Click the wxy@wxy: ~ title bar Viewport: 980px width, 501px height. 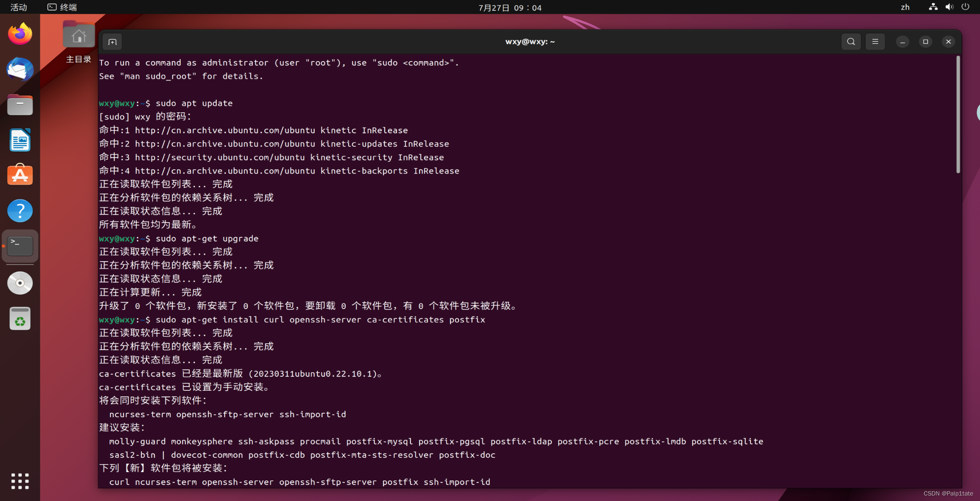[530, 42]
